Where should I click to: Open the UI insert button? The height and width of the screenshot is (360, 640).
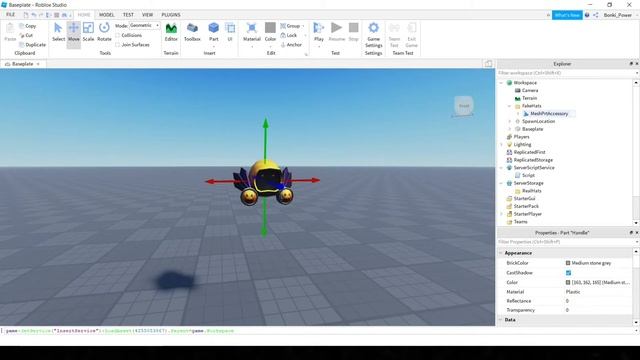[230, 32]
